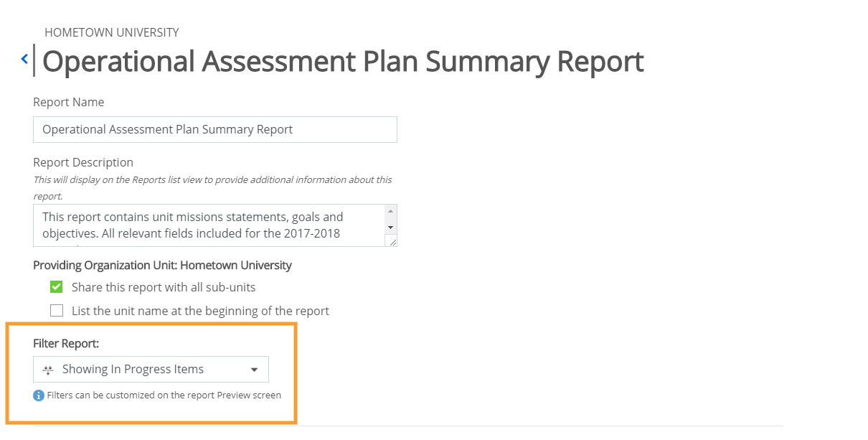Click the Report Name label
Viewport: 868px width, 440px height.
(69, 103)
